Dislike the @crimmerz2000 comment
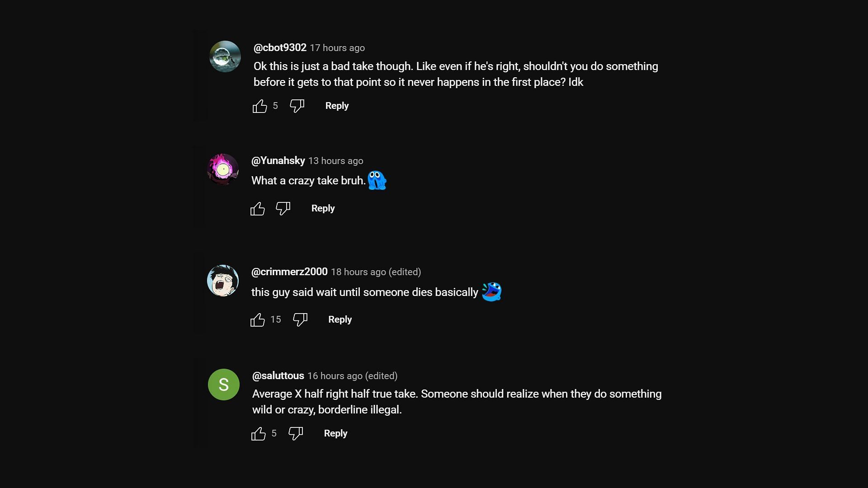This screenshot has width=868, height=488. coord(300,320)
